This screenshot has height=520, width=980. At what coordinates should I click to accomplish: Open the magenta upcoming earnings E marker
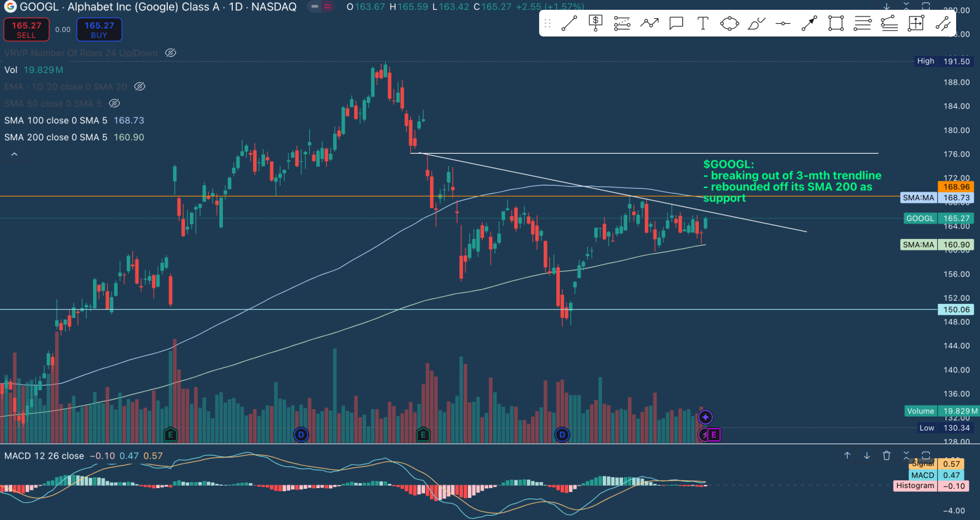point(714,435)
